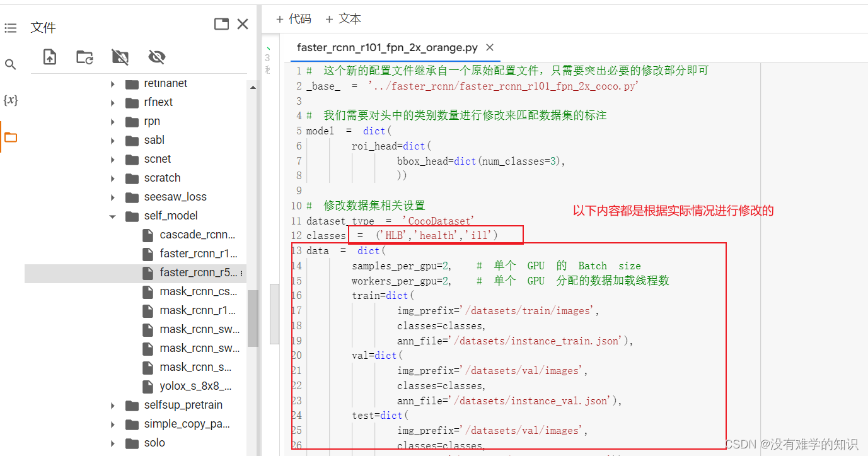This screenshot has width=868, height=456.
Task: Click the folder icon beside sabl
Action: click(132, 141)
